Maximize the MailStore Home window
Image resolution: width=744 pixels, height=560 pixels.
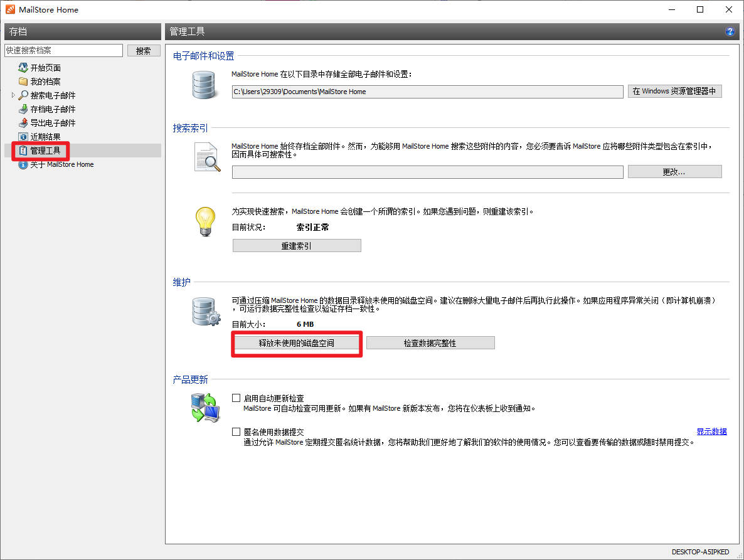700,9
